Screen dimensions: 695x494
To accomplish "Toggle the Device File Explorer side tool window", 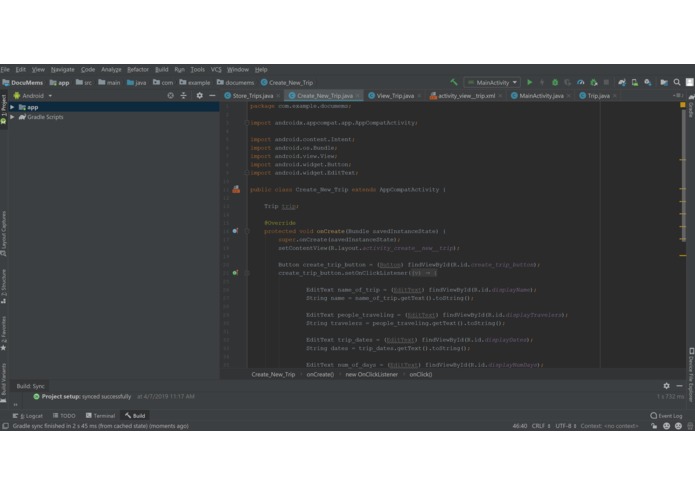I will click(x=691, y=374).
